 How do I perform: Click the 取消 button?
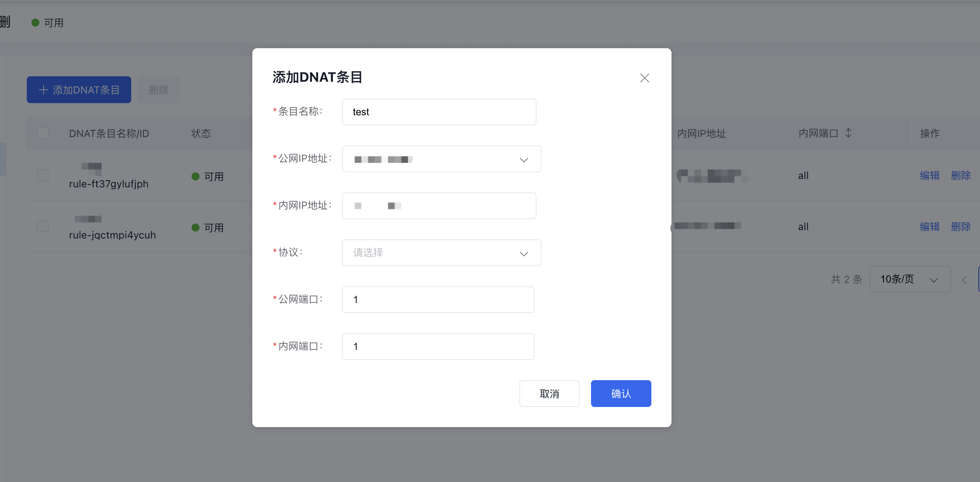click(x=549, y=394)
